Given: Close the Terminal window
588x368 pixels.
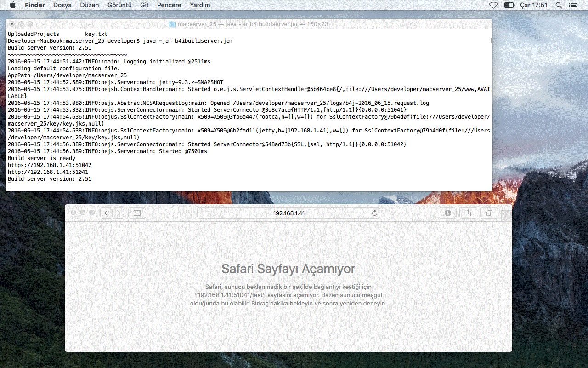Looking at the screenshot, I should point(12,24).
